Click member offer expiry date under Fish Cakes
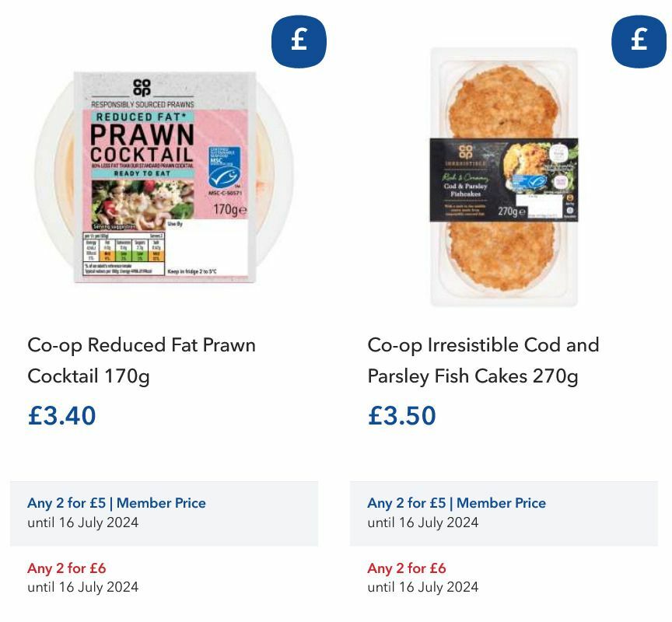The image size is (672, 622). pyautogui.click(x=422, y=522)
